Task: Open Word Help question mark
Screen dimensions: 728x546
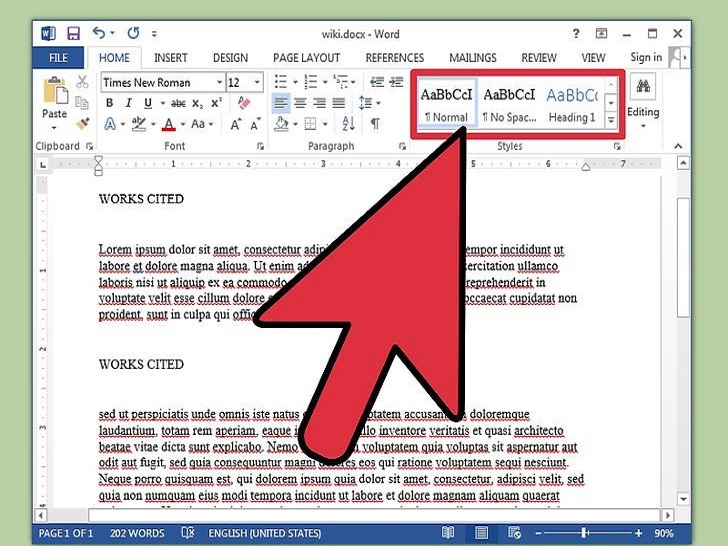Action: (576, 33)
